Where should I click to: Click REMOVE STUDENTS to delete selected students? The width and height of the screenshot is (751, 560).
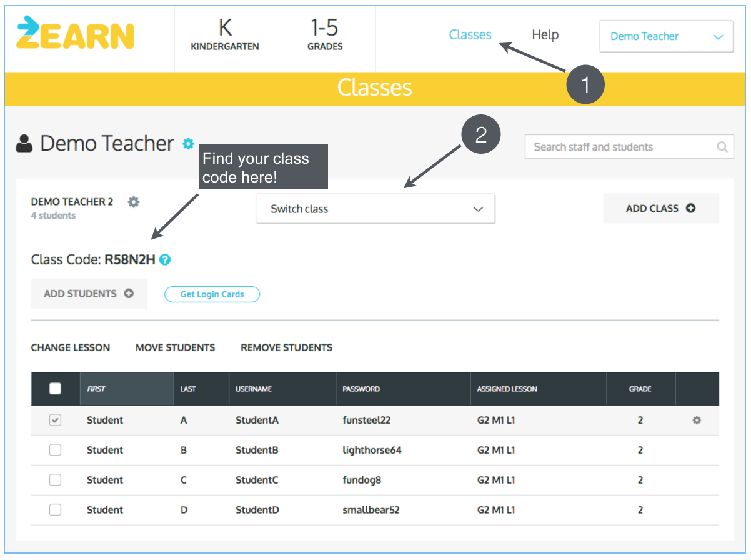point(286,347)
